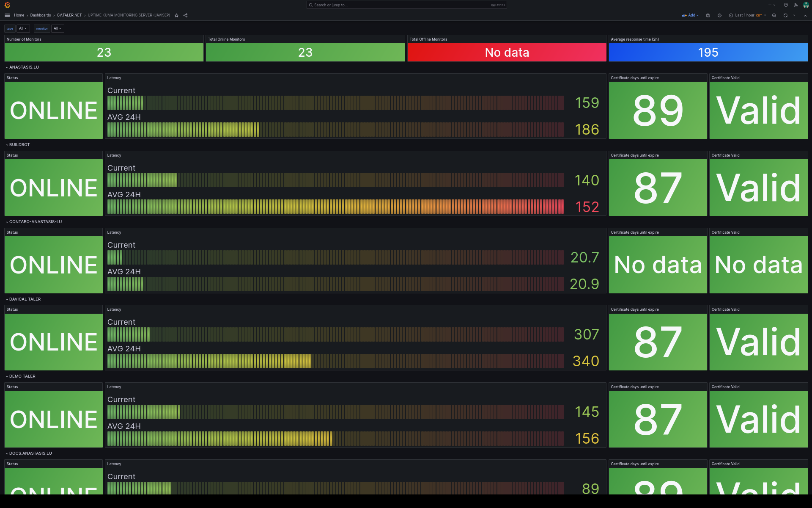Click the refresh/reload icon in toolbar

(x=785, y=15)
